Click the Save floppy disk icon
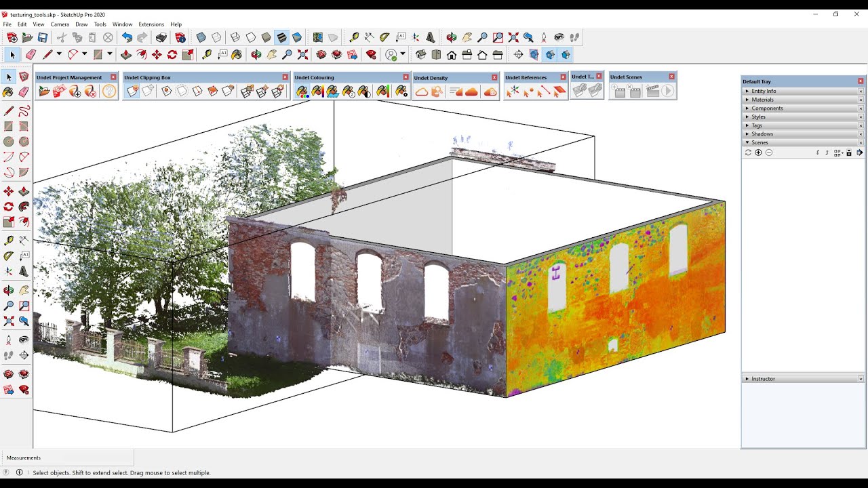Screen dimensions: 868x488 [x=43, y=37]
